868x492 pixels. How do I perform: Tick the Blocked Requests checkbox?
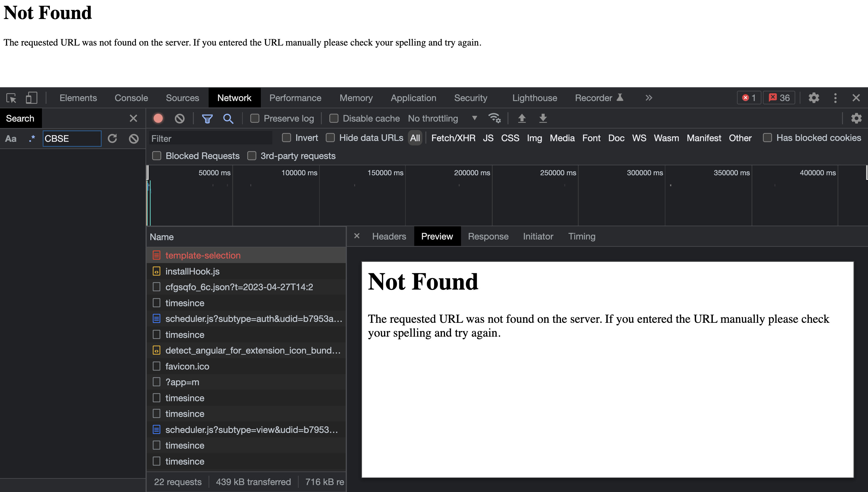pos(157,156)
